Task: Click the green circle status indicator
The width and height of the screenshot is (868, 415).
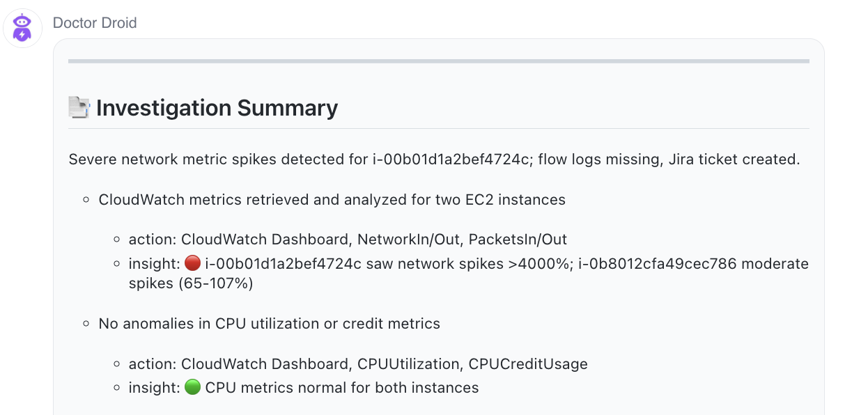Action: pyautogui.click(x=192, y=387)
